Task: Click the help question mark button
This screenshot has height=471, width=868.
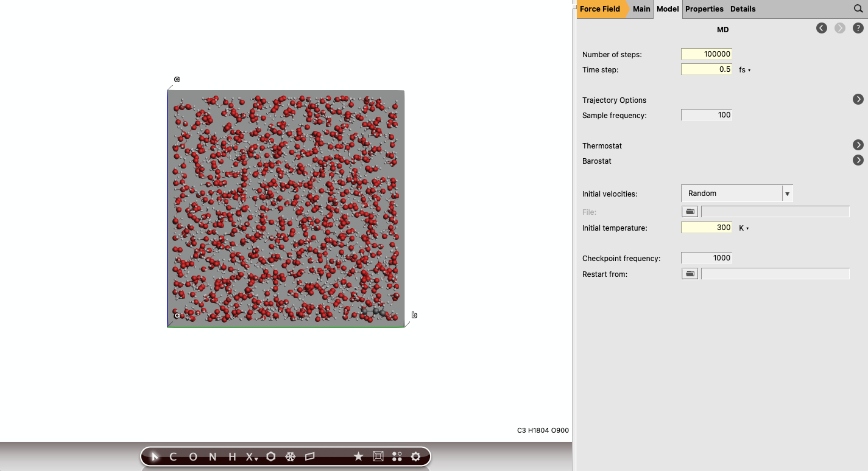Action: pyautogui.click(x=858, y=28)
